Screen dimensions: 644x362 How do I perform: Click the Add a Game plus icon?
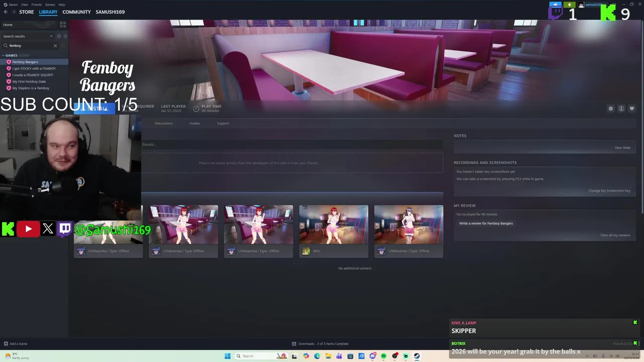6,344
